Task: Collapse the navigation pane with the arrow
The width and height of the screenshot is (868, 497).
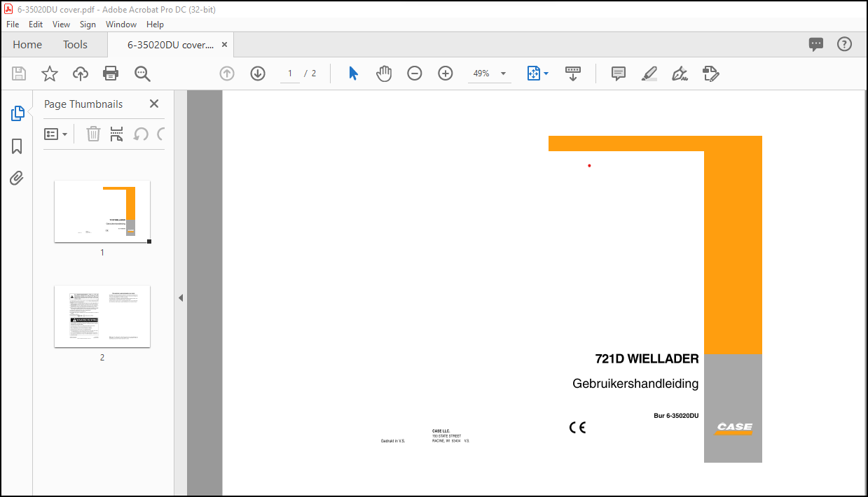Action: 180,297
